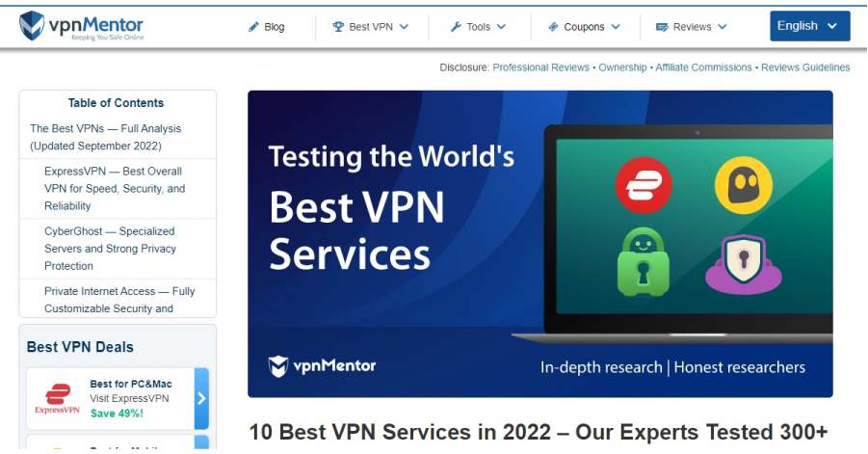
Task: Expand the Coupons menu
Action: (616, 27)
